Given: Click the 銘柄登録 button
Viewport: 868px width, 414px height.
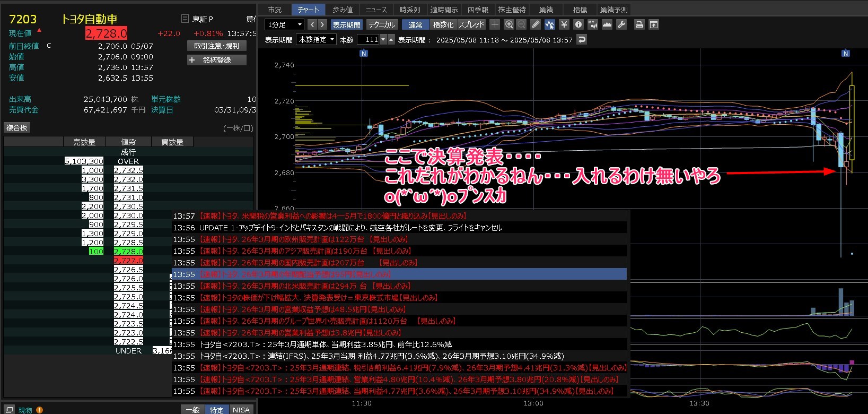Looking at the screenshot, I should pyautogui.click(x=216, y=60).
